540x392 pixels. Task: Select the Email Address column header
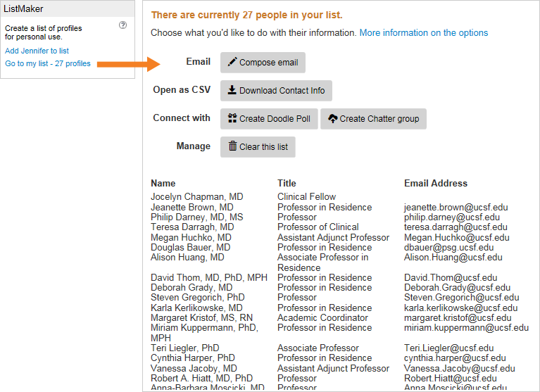pyautogui.click(x=436, y=183)
